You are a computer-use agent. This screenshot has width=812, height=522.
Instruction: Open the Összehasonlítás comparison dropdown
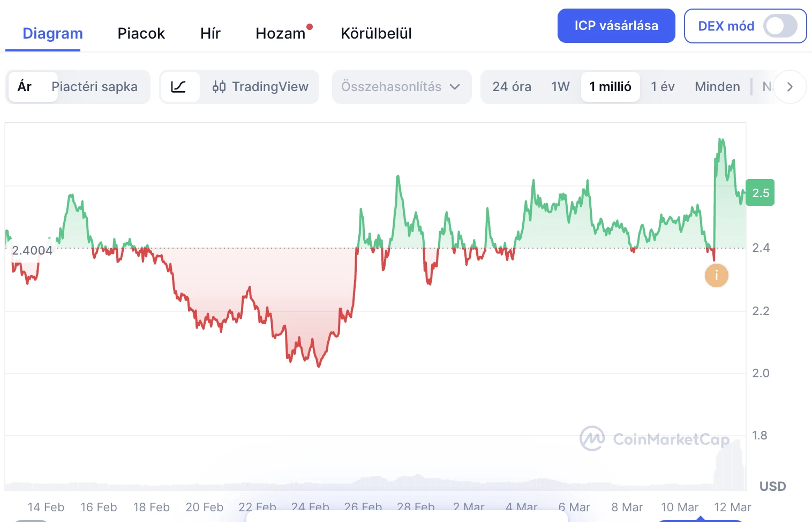401,87
